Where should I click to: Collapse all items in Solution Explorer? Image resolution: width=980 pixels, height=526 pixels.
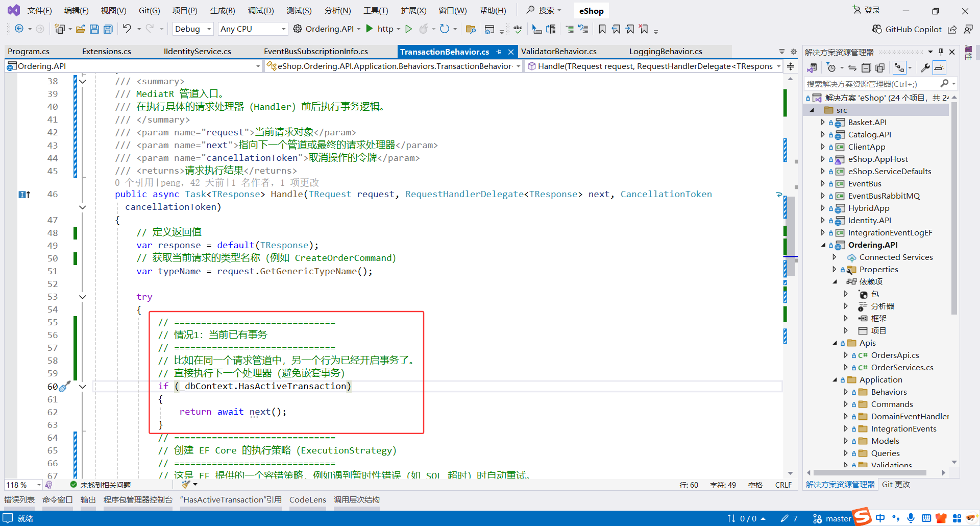click(866, 67)
